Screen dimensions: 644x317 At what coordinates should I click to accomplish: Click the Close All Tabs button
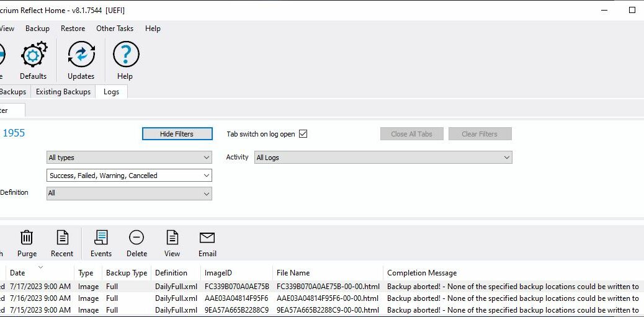pos(411,134)
